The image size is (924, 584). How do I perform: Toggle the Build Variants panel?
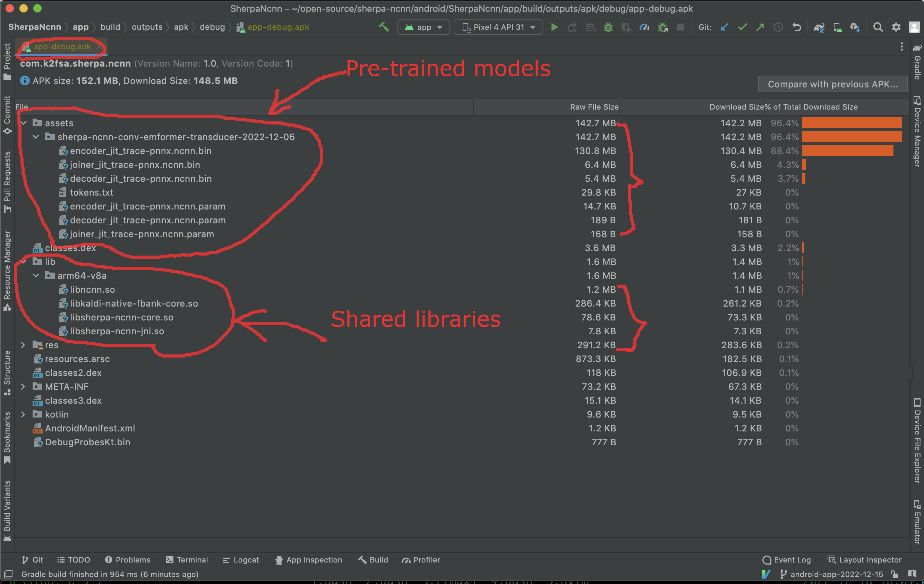tap(7, 510)
